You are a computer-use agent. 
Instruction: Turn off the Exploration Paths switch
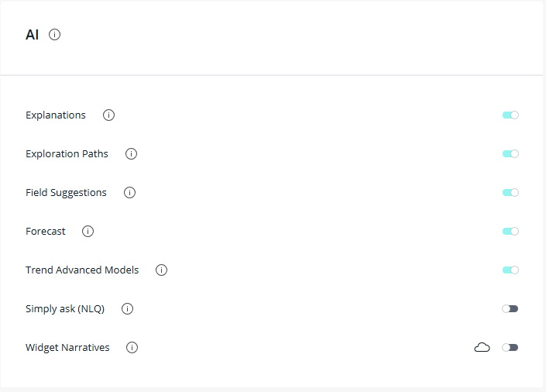point(510,154)
